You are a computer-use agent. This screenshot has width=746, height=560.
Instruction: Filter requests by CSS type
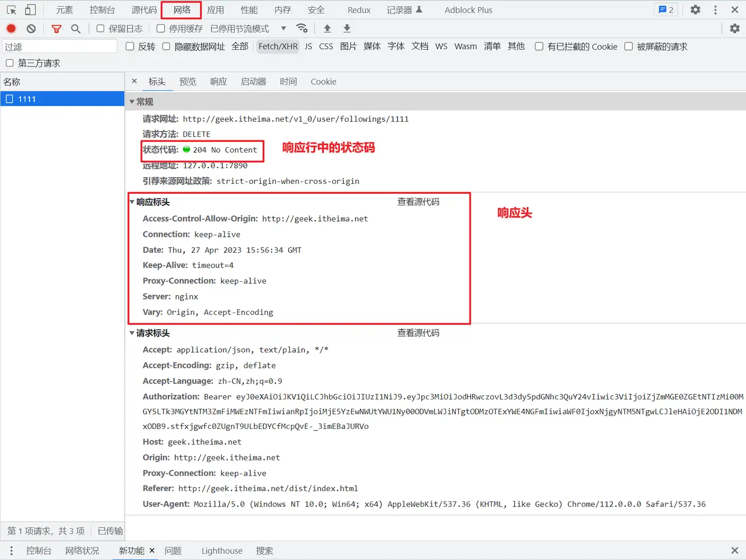coord(326,47)
